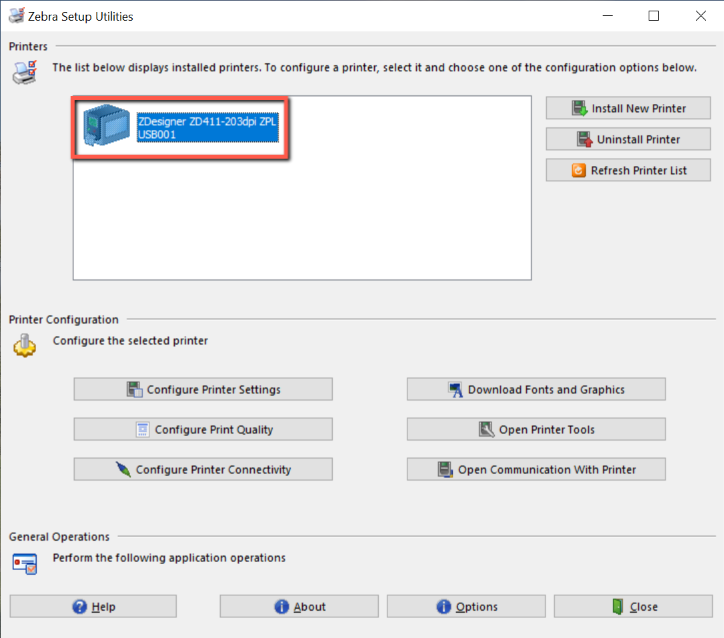Image resolution: width=724 pixels, height=638 pixels.
Task: Open Configure Print Quality
Action: (203, 429)
